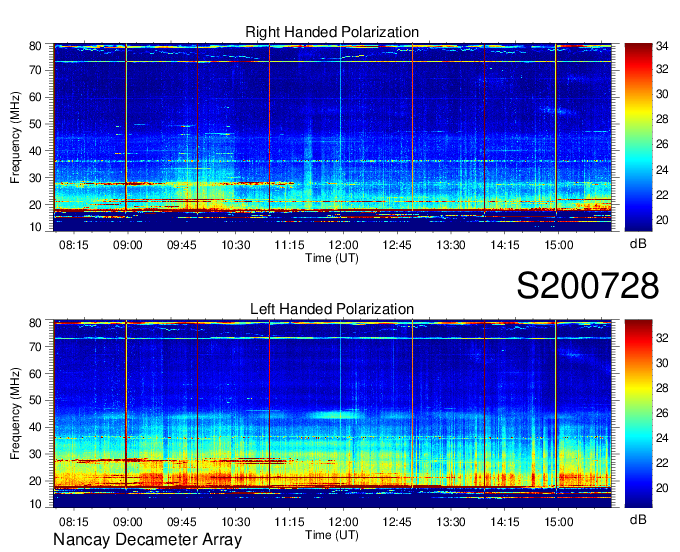The width and height of the screenshot is (680, 552).
Task: Click the 50 MHz tick of the lower plot
Action: (x=35, y=400)
